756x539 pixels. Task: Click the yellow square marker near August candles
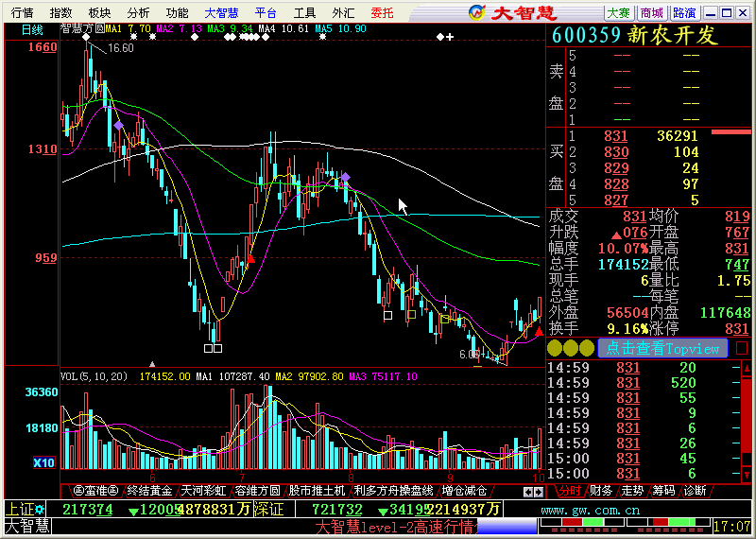[411, 315]
